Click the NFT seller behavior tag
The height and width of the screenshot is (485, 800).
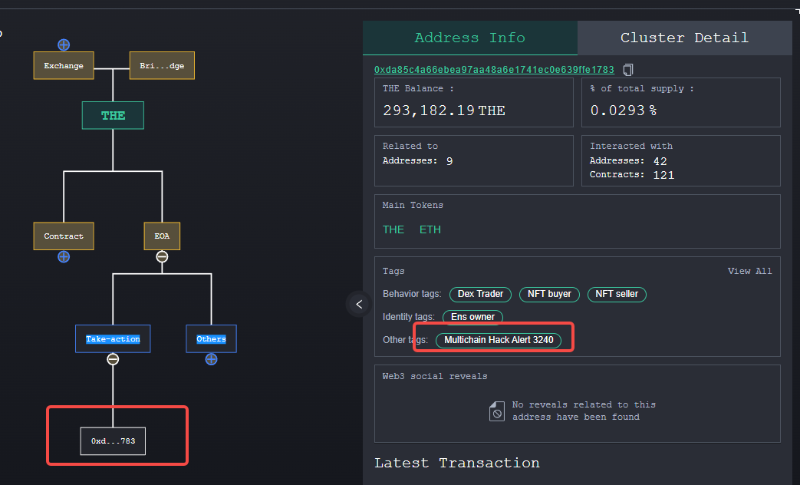tap(617, 294)
